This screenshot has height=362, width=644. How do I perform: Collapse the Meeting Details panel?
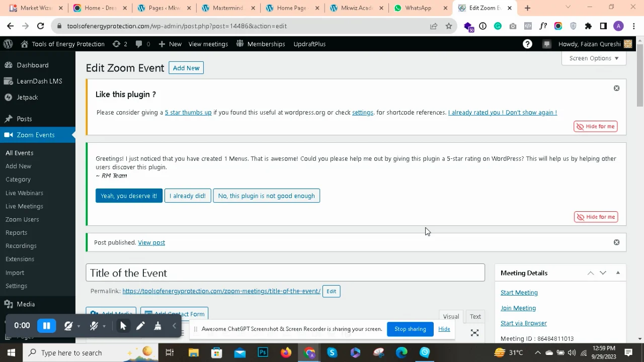pos(618,273)
